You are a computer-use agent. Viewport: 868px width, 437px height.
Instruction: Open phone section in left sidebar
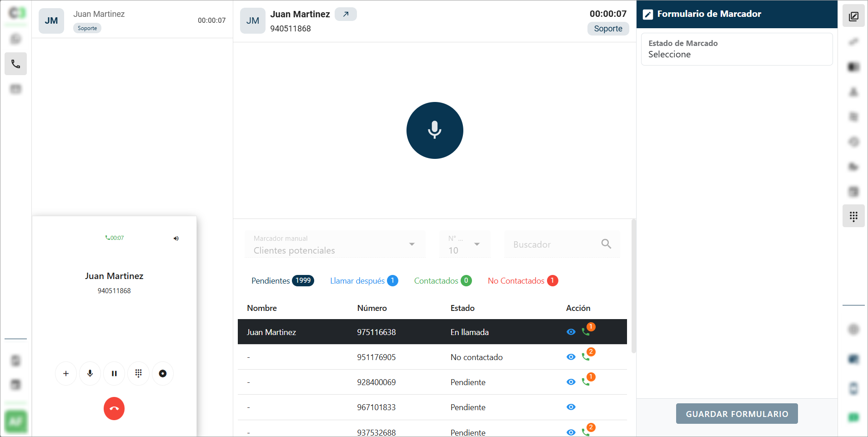pos(15,64)
